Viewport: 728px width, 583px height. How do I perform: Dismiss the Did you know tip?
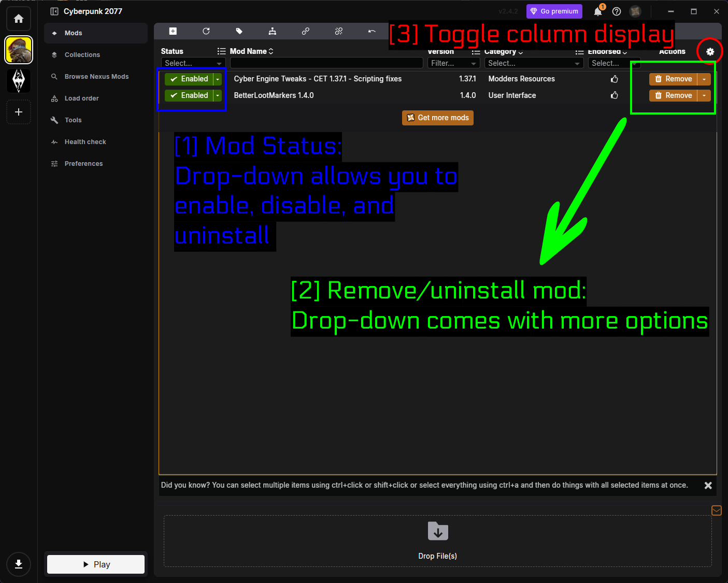point(708,486)
